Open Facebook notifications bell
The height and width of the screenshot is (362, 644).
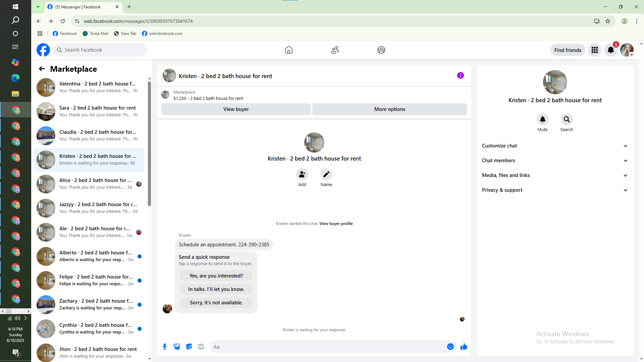pos(610,50)
